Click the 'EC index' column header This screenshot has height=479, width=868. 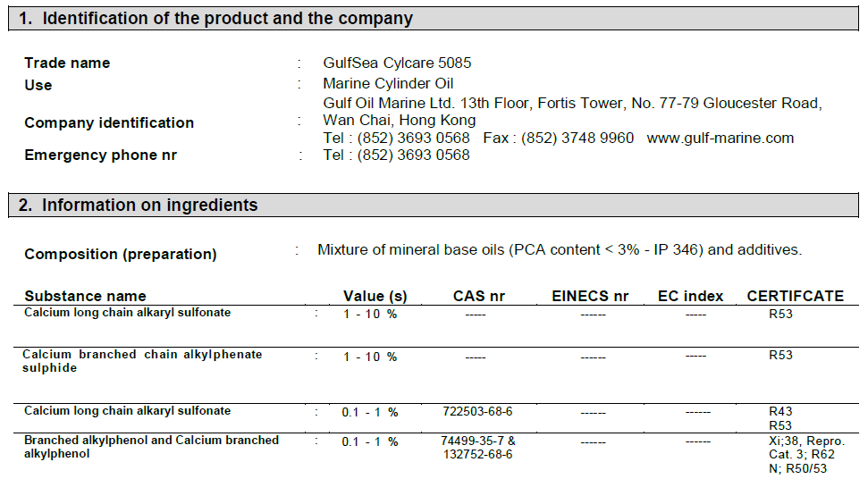pos(690,297)
